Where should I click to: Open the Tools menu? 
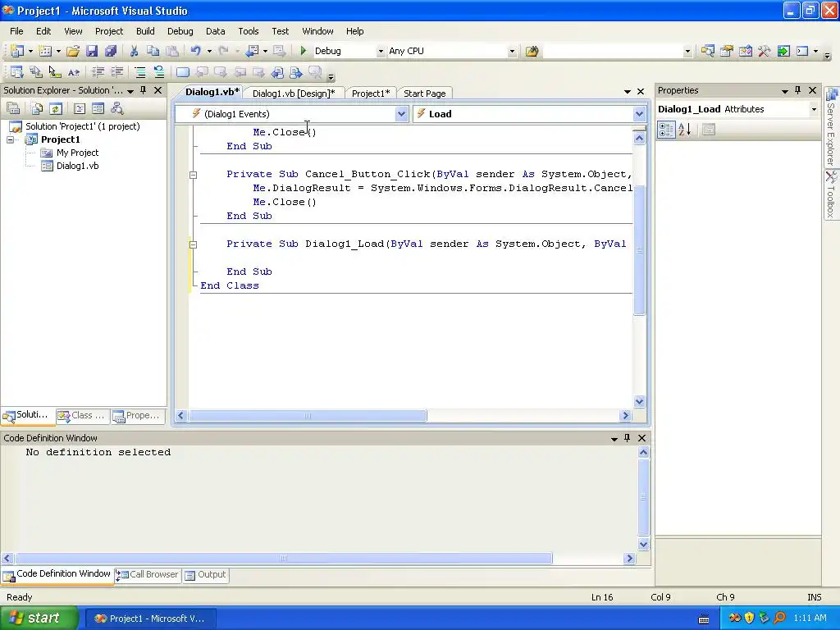(249, 31)
